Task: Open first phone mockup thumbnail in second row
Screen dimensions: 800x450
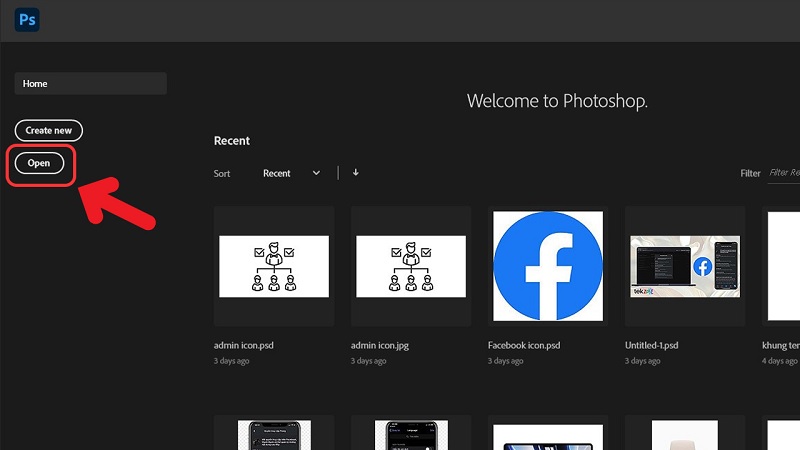Action: click(x=274, y=433)
